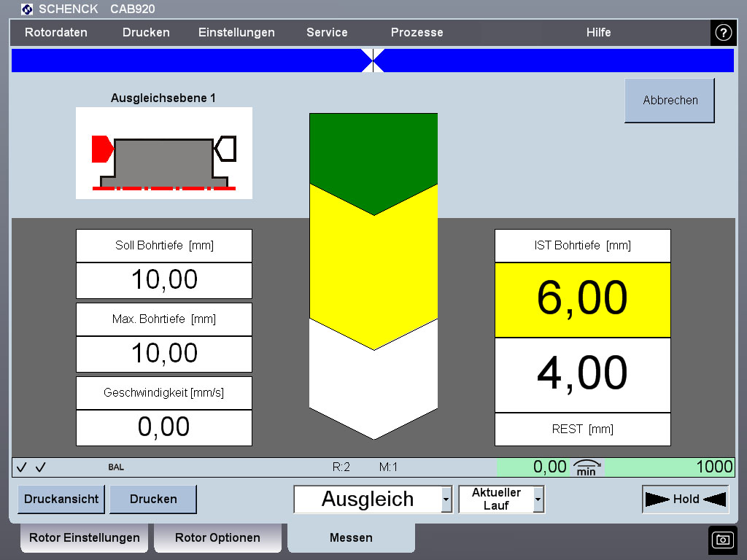Select the Soll Bohrtiefe value field
The width and height of the screenshot is (747, 560).
coord(164,280)
